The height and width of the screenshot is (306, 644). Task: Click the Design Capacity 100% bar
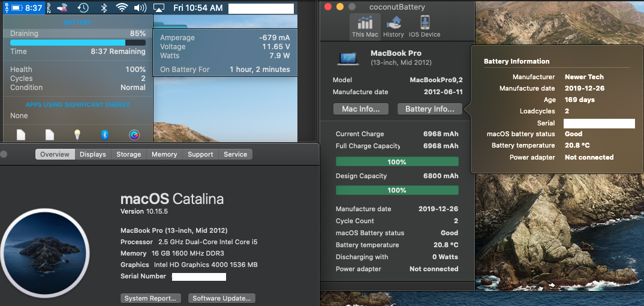pos(397,190)
